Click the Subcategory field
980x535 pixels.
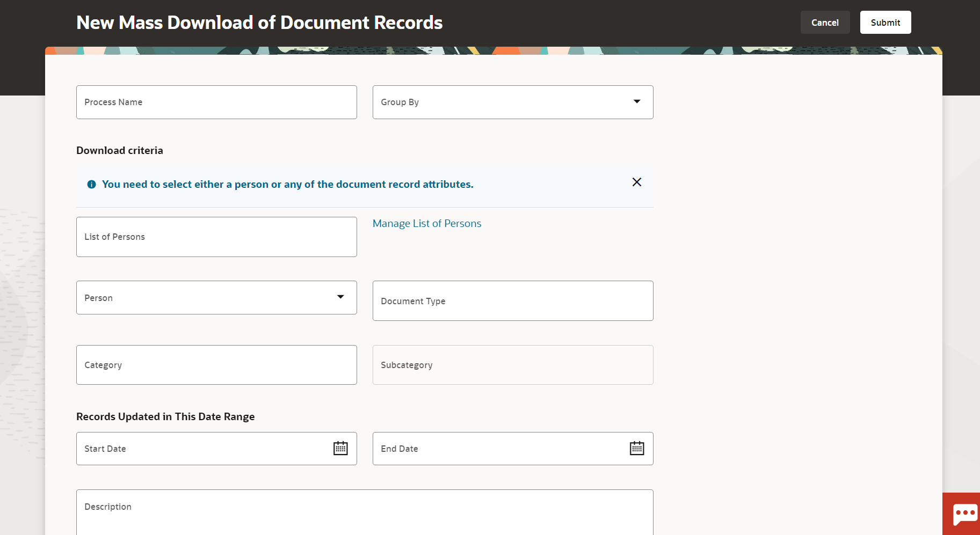513,365
